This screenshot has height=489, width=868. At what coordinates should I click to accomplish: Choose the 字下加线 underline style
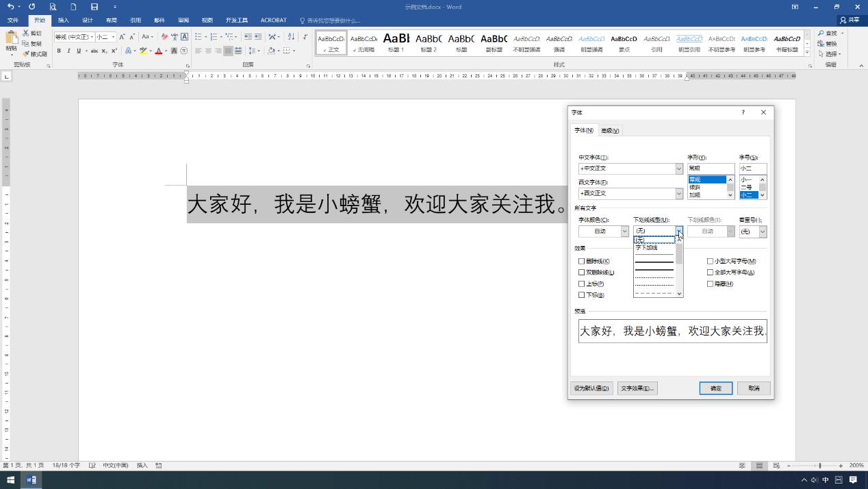646,247
